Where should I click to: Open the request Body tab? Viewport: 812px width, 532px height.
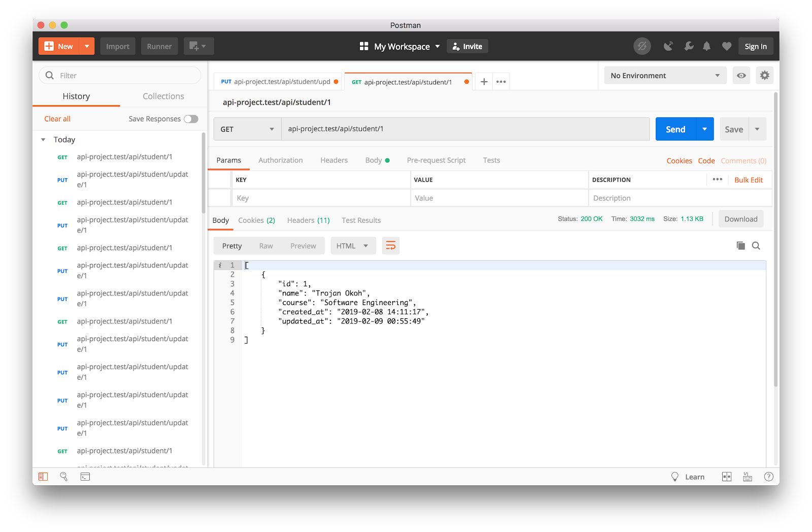click(377, 160)
